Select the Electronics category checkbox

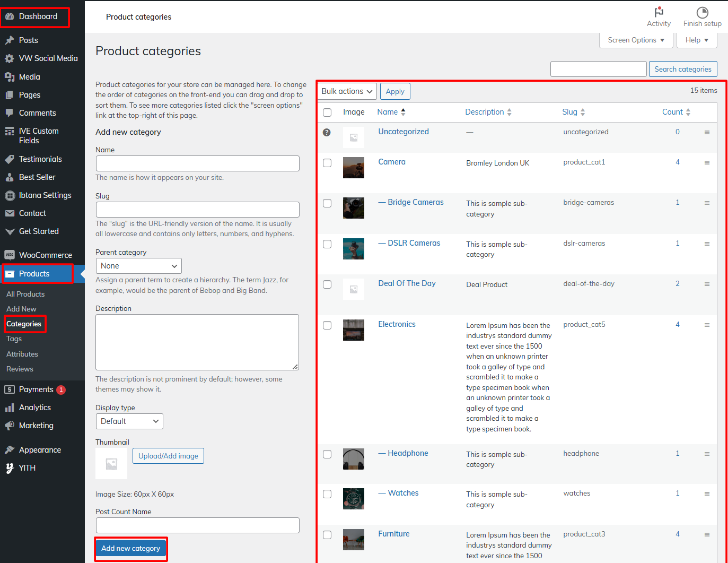pyautogui.click(x=327, y=325)
